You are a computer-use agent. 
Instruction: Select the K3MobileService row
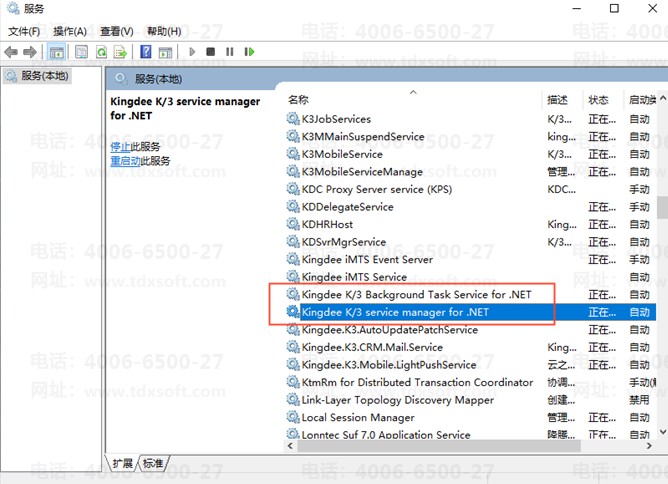click(x=470, y=154)
